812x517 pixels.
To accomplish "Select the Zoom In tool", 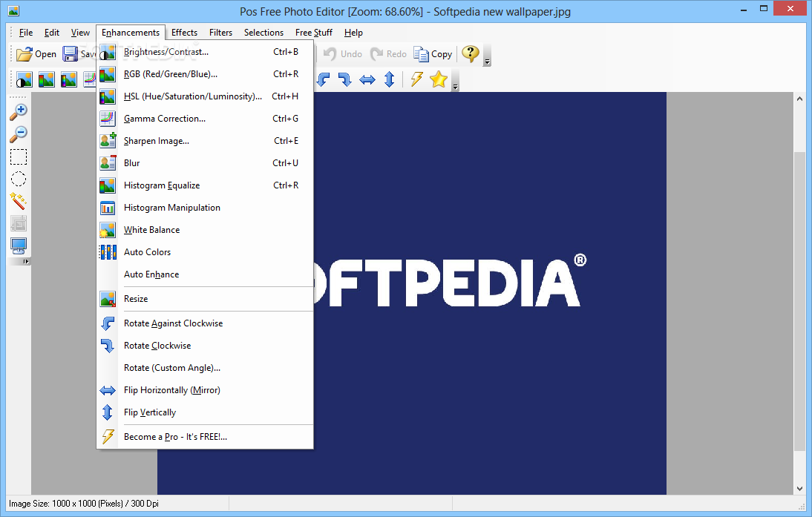I will [19, 112].
